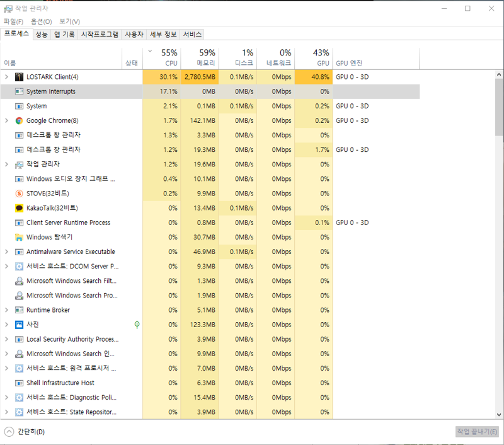
Task: Switch to the 서비스 tab
Action: pos(192,35)
